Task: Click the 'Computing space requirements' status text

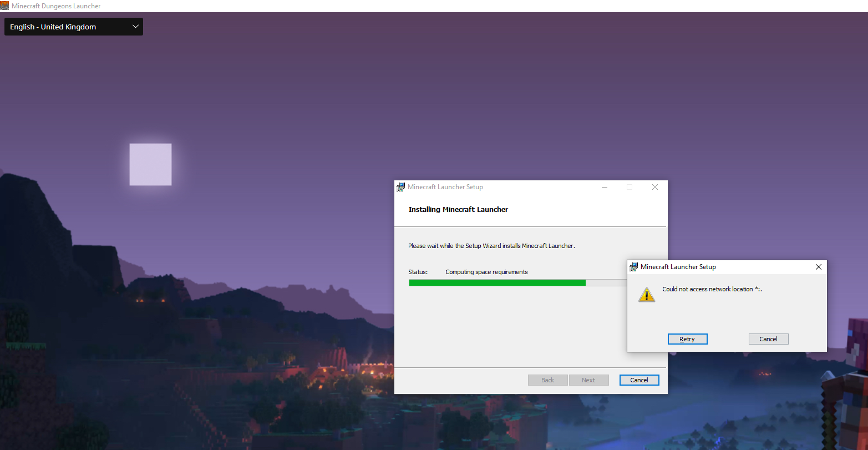Action: pyautogui.click(x=486, y=272)
